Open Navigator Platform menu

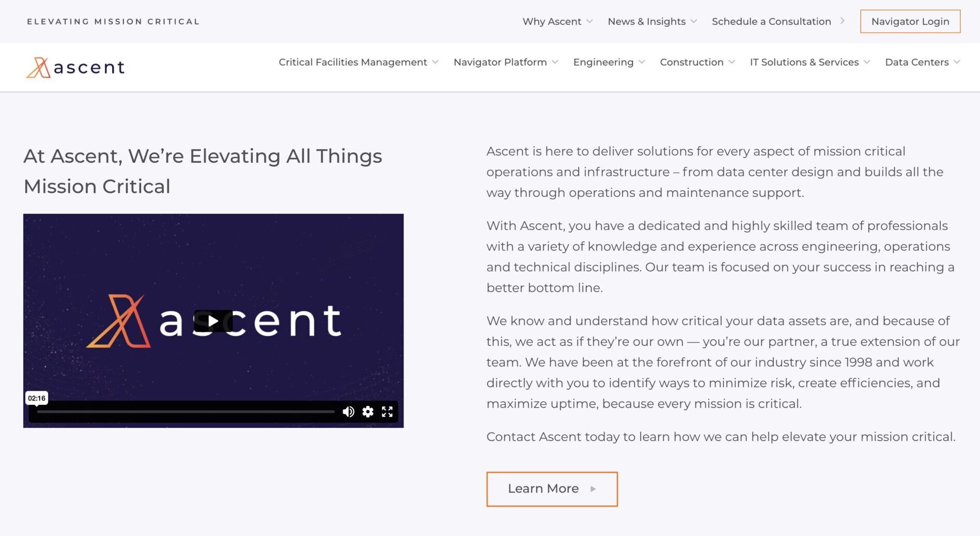[x=500, y=62]
